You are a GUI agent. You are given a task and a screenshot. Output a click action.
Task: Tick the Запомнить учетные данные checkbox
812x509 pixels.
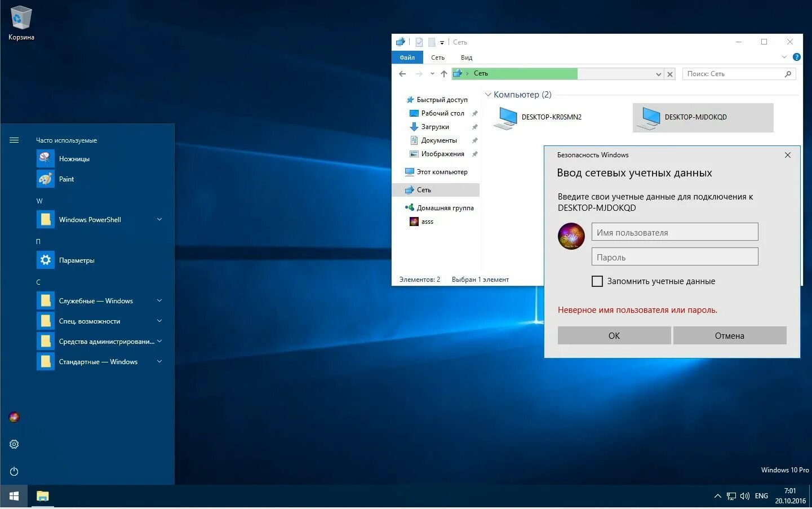[x=597, y=281]
